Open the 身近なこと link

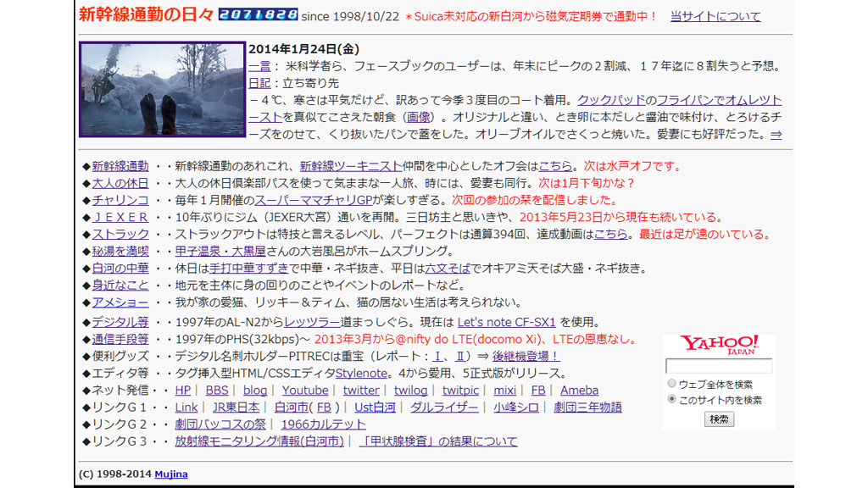(120, 286)
